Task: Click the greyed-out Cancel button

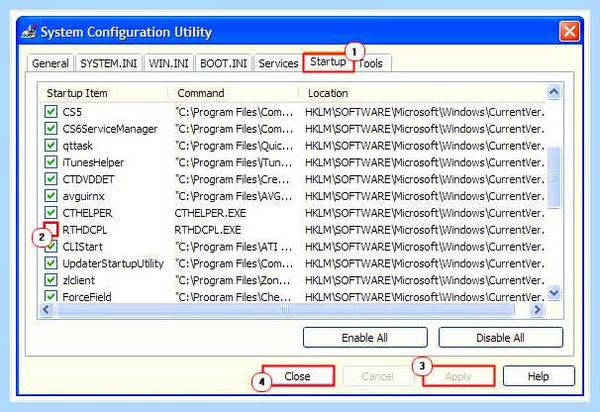Action: point(378,376)
